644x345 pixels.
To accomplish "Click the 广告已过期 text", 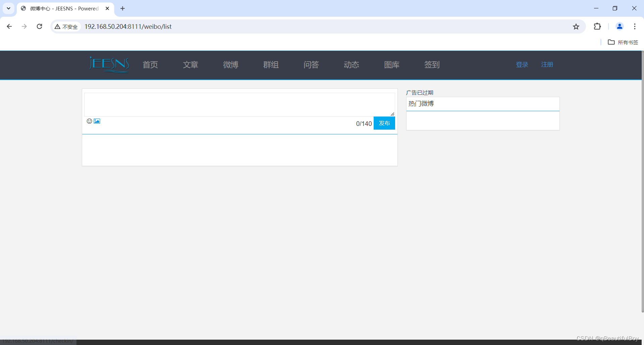I will tap(420, 93).
